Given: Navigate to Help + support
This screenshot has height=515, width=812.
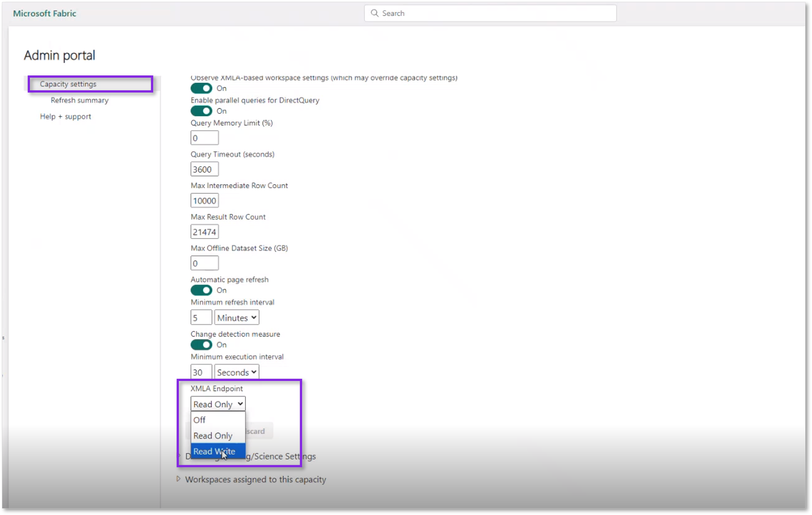Looking at the screenshot, I should (65, 116).
